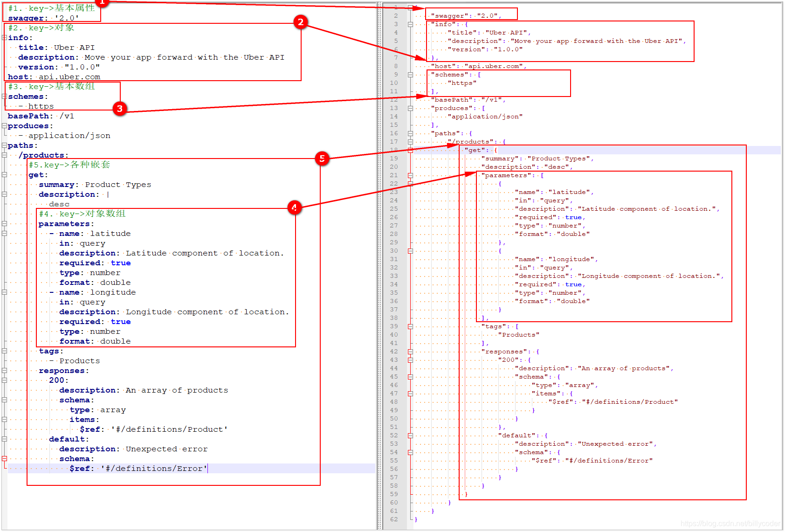Collapse the paths block in YAML pane
The image size is (785, 532).
pos(4,145)
